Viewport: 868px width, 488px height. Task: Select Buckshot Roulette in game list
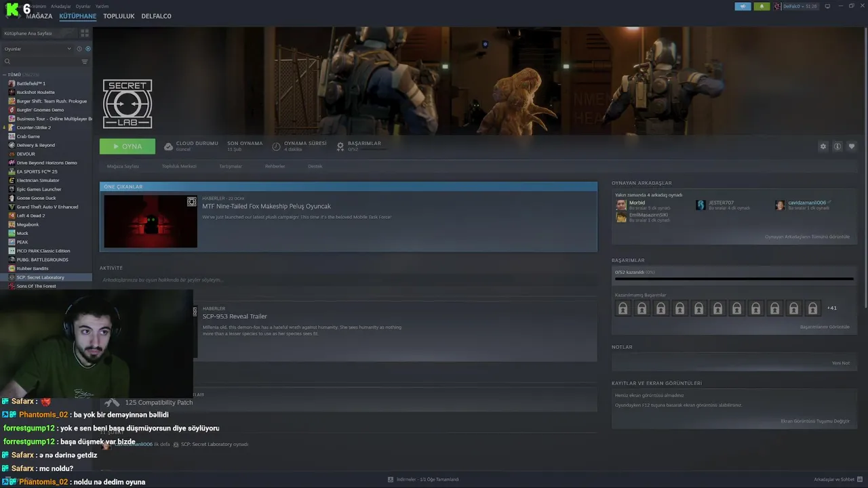point(35,92)
